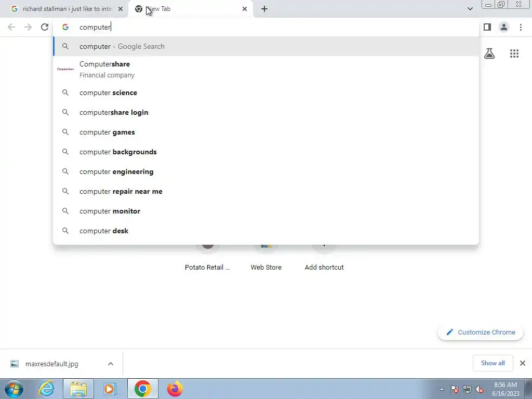This screenshot has height=399, width=532.
Task: Open Windows Start button
Action: 14,389
